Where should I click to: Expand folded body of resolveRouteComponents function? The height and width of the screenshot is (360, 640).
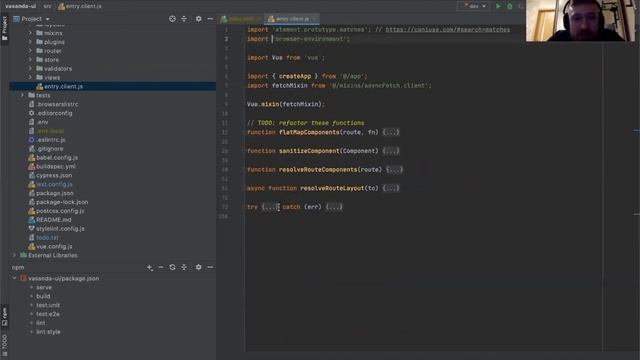394,169
